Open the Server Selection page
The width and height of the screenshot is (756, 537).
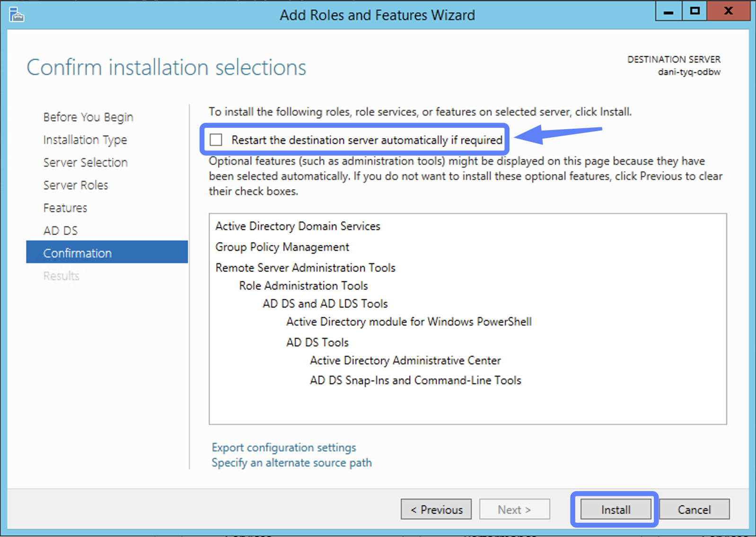[85, 162]
